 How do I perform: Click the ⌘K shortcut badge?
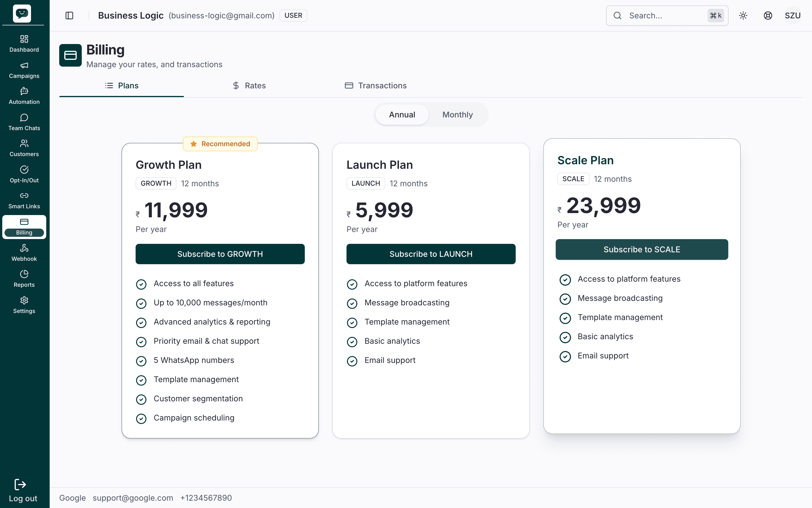716,16
